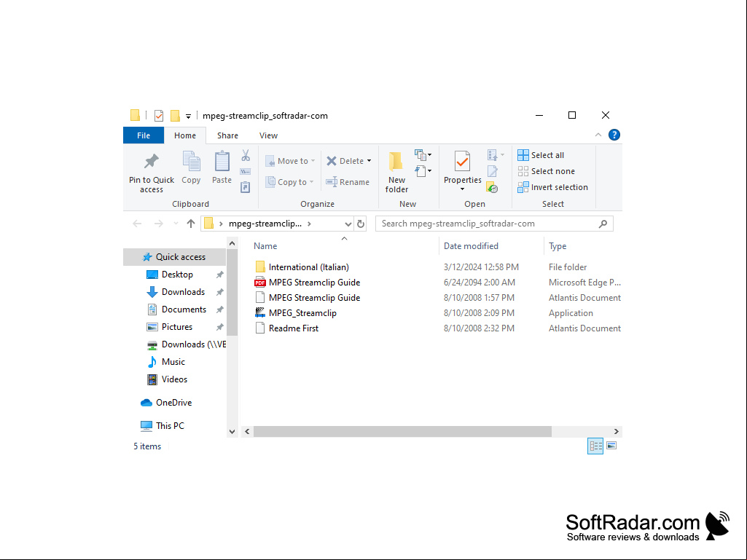The height and width of the screenshot is (560, 747).
Task: Open pinned Downloads in navigation pane
Action: coord(184,293)
